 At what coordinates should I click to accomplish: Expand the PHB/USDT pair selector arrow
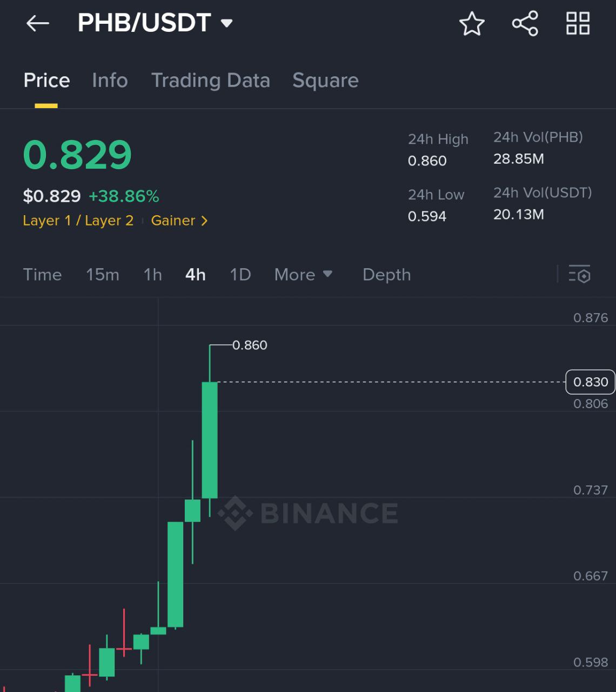(227, 23)
